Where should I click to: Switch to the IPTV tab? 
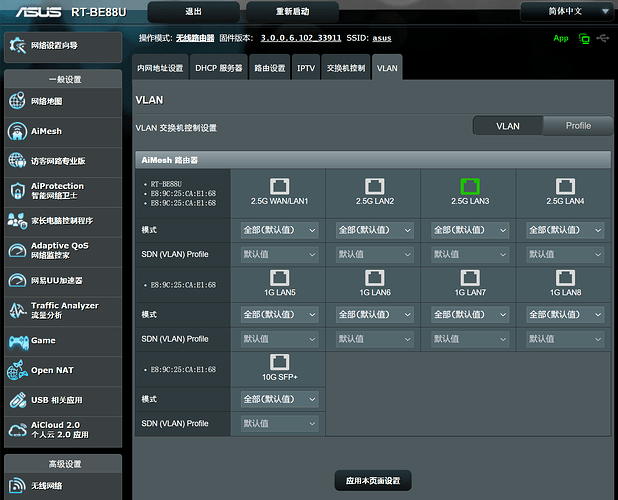click(305, 69)
